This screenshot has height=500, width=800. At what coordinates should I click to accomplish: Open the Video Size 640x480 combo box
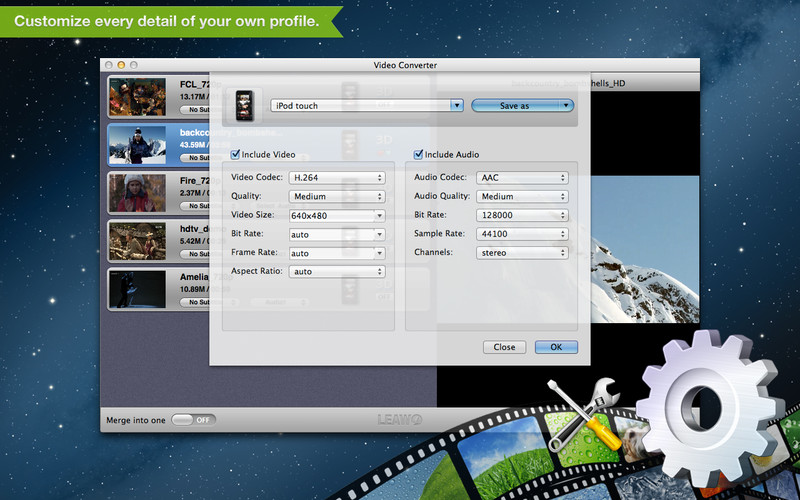[x=380, y=215]
